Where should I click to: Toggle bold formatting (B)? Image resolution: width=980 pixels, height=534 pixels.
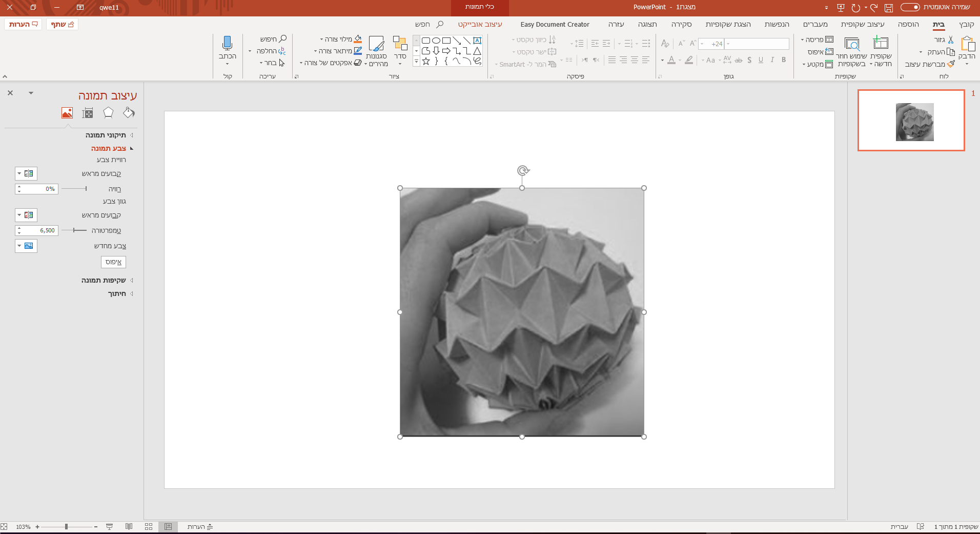point(784,60)
